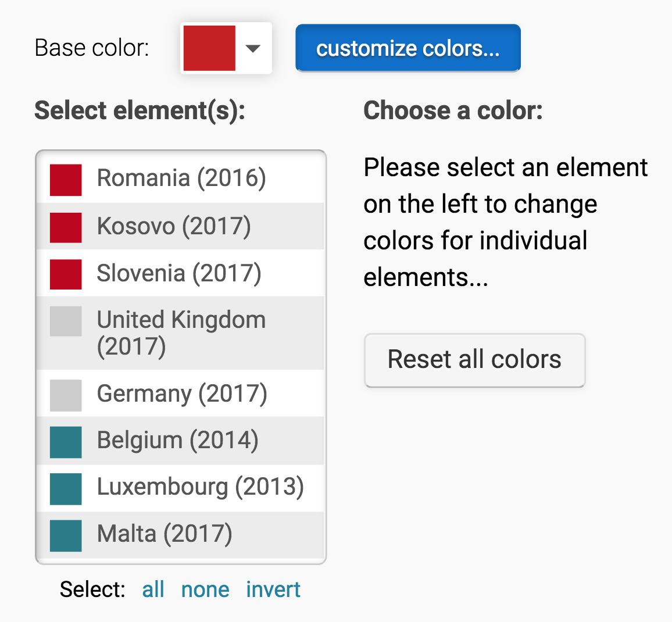Select the United Kingdom (2017) list element
Screen dimensions: 672x622
tap(181, 333)
